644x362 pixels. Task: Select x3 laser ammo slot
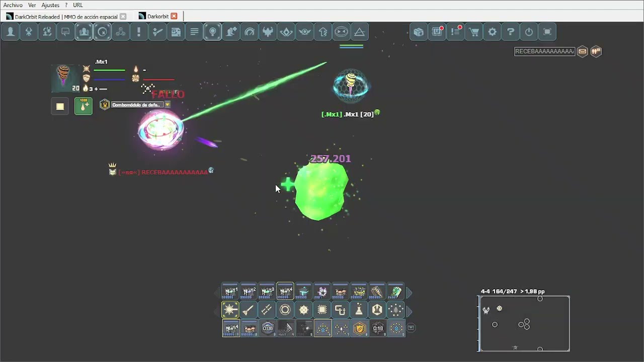[267, 291]
